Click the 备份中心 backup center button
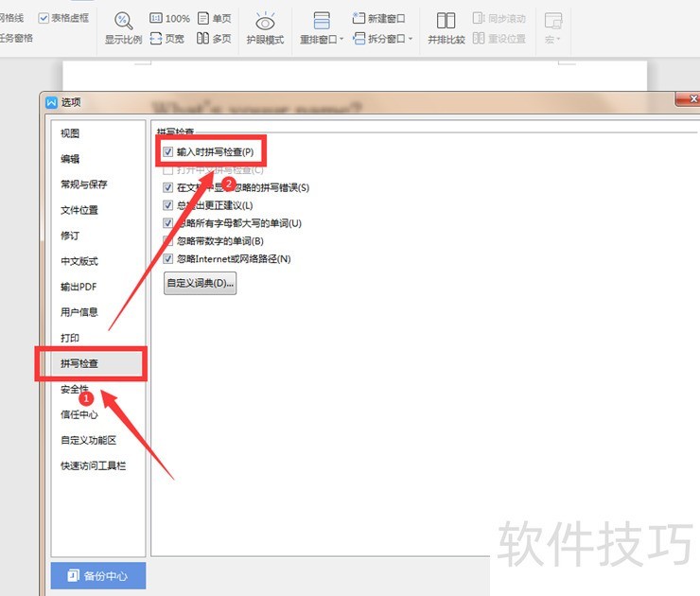The width and height of the screenshot is (700, 596). tap(98, 575)
